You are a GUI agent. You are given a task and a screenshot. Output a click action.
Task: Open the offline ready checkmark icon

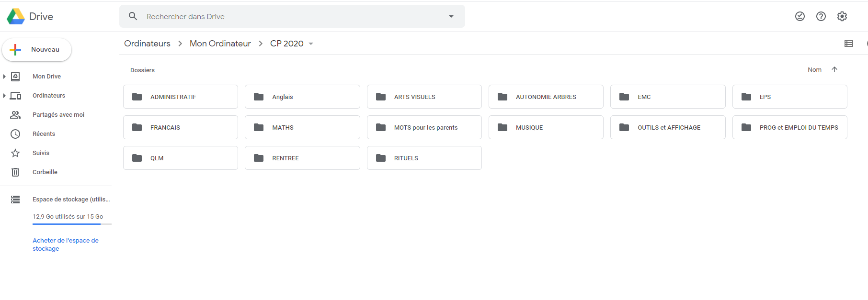(x=799, y=16)
